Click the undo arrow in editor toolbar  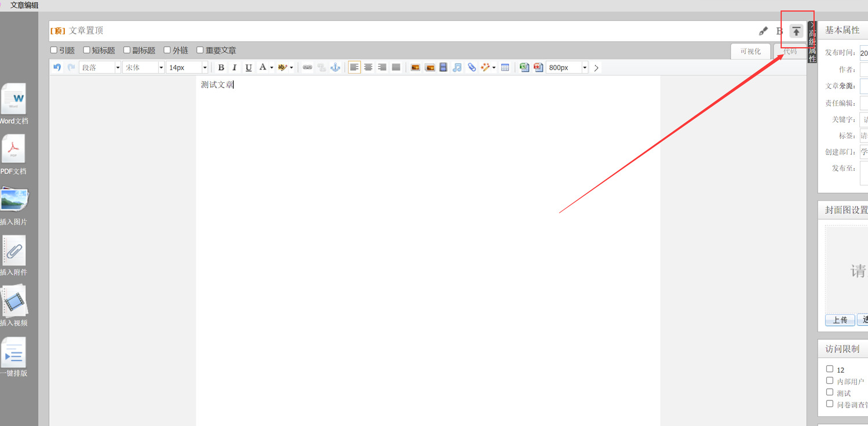[x=57, y=67]
